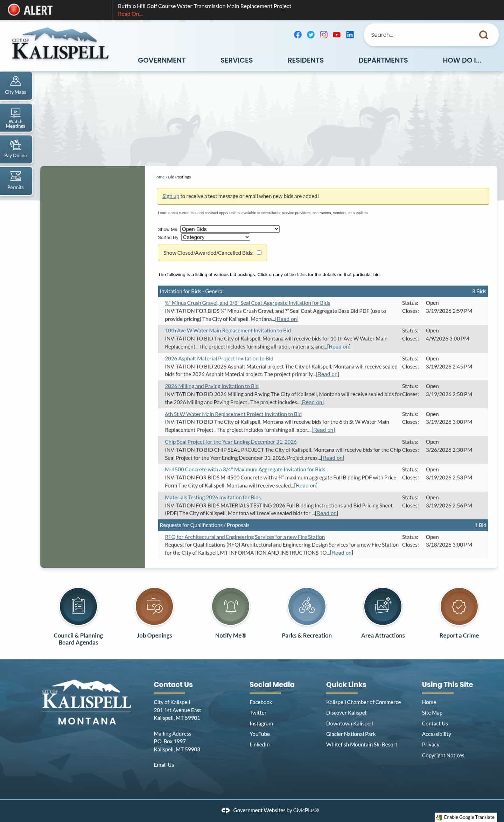The height and width of the screenshot is (822, 504).
Task: Open the Departments menu
Action: [383, 60]
